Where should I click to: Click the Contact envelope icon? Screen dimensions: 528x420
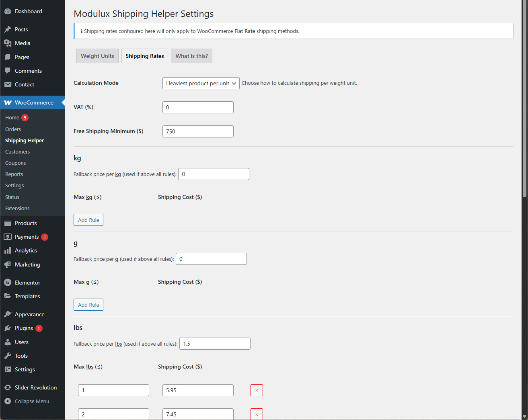click(8, 84)
